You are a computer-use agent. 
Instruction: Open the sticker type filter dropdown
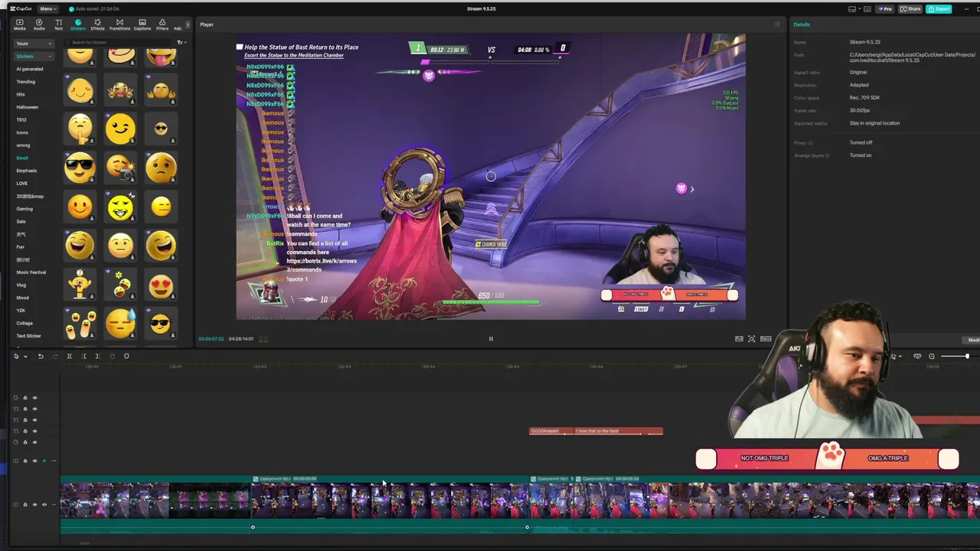click(x=181, y=42)
